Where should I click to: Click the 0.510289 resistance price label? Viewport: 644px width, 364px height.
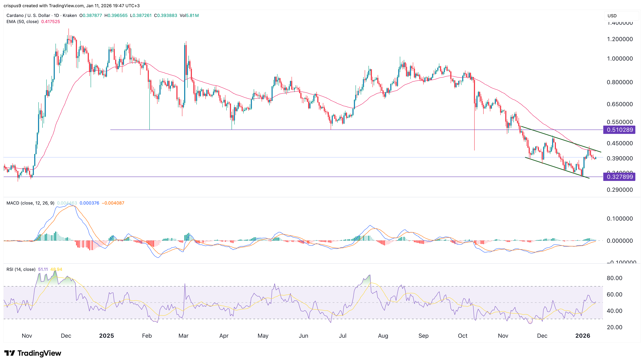[x=619, y=130]
